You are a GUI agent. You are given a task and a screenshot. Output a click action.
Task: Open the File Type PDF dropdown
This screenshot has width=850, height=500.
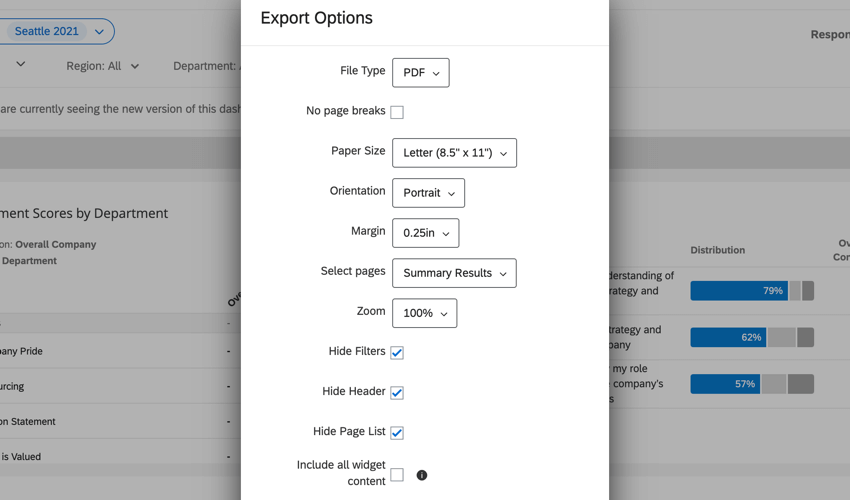coord(420,73)
